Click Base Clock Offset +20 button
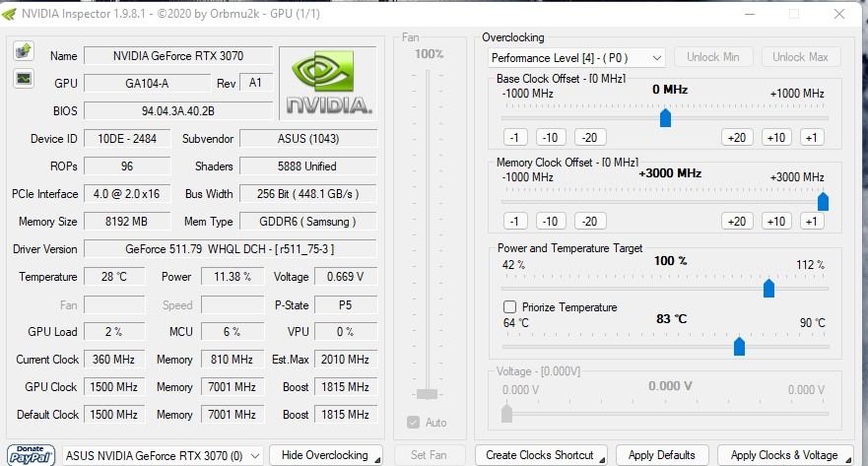868x466 pixels. coord(737,137)
